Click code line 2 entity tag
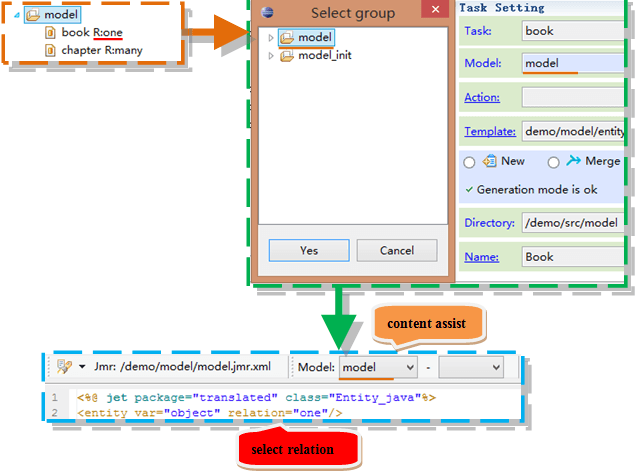 [x=209, y=413]
